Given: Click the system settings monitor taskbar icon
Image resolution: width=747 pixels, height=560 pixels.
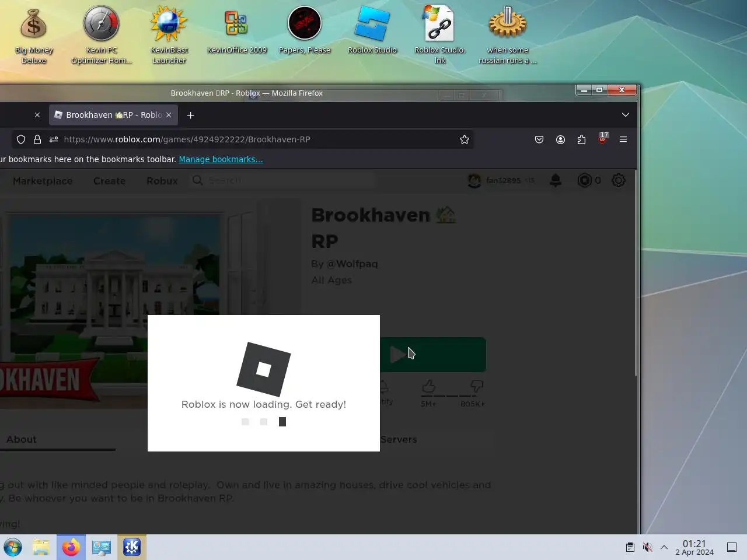Looking at the screenshot, I should (x=102, y=547).
